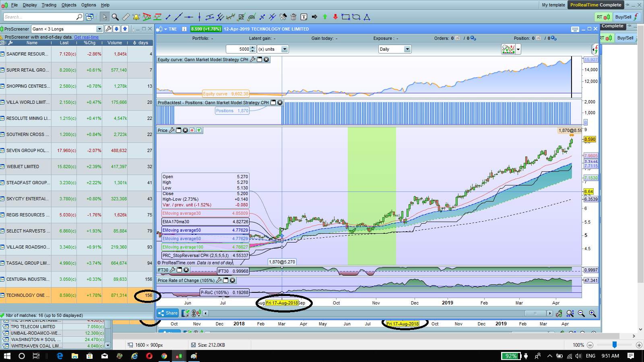The image size is (644, 362).
Task: Close the Equity curve panel
Action: point(266,60)
